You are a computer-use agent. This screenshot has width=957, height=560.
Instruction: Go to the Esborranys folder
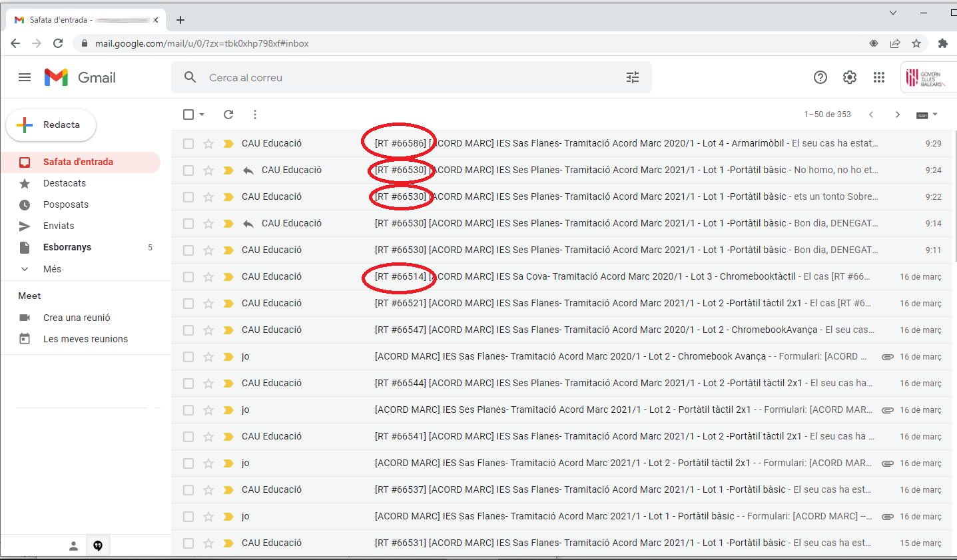(x=67, y=247)
